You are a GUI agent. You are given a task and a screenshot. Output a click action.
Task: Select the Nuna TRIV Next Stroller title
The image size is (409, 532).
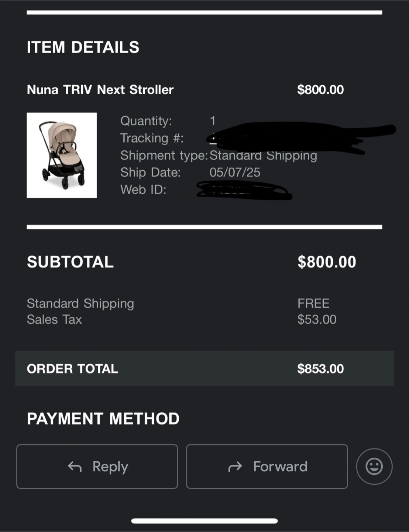tap(100, 90)
